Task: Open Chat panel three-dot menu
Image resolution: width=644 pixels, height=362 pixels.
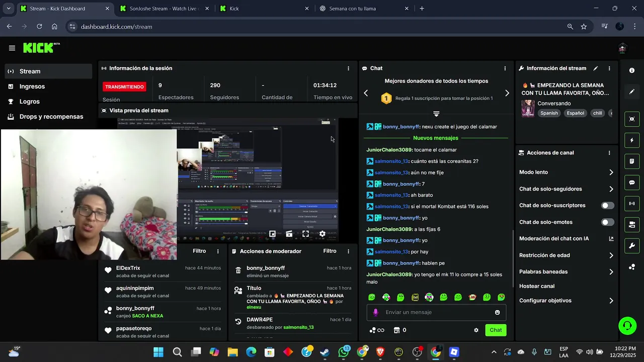Action: pyautogui.click(x=505, y=68)
